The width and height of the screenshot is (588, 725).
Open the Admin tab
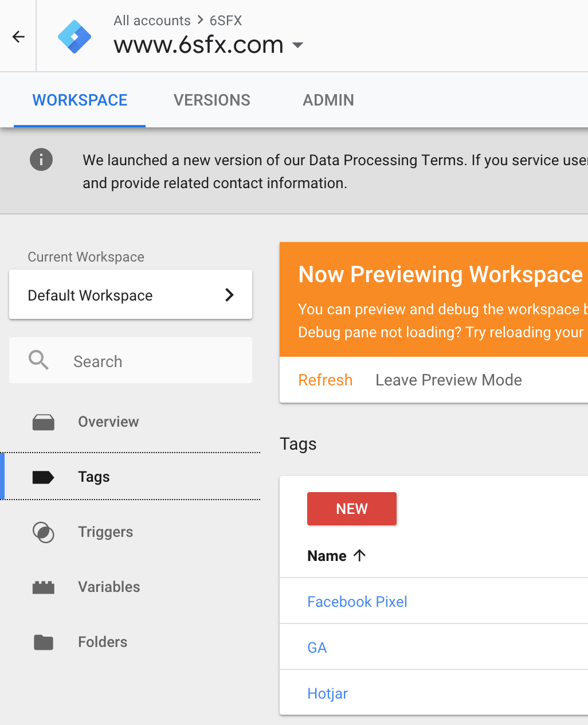click(x=328, y=100)
